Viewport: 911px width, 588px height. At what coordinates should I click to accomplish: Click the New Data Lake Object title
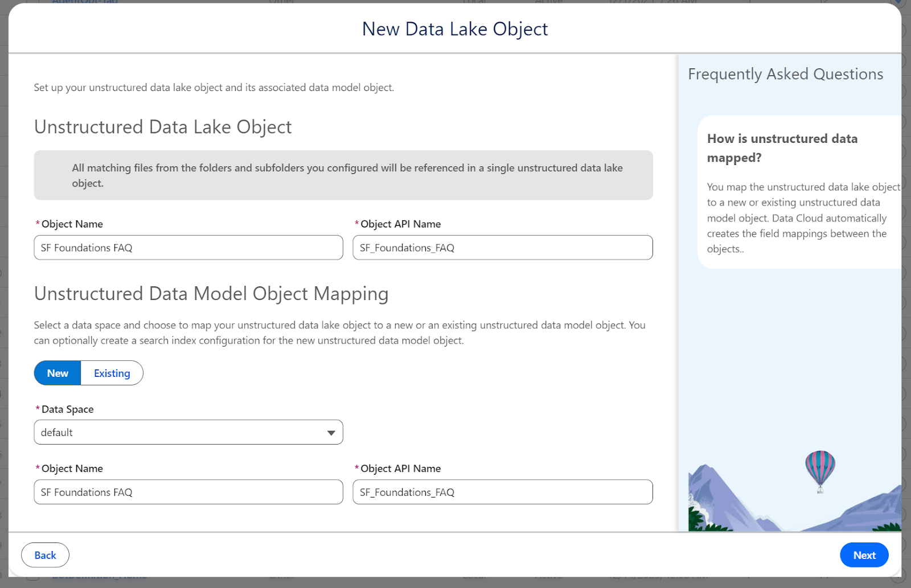click(x=454, y=29)
